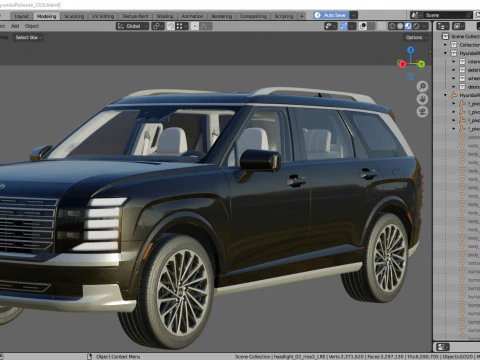Select solid viewport shading
The height and width of the screenshot is (360, 480).
400,26
